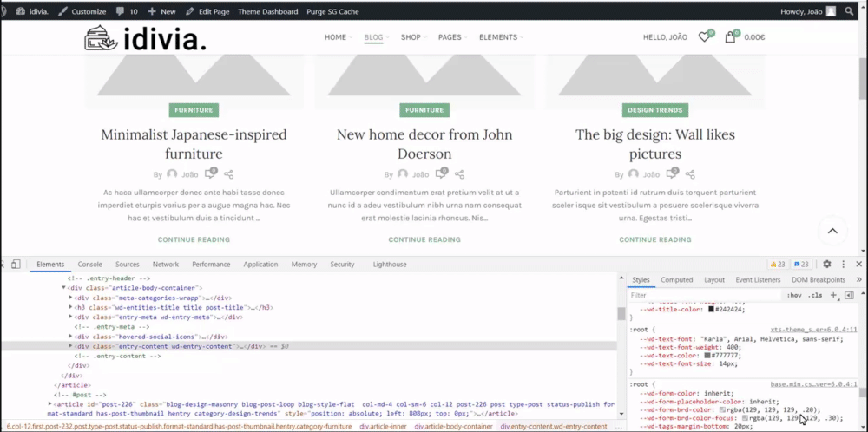The image size is (868, 432).
Task: Open The big design: Wall likes pictures title
Action: [x=655, y=144]
